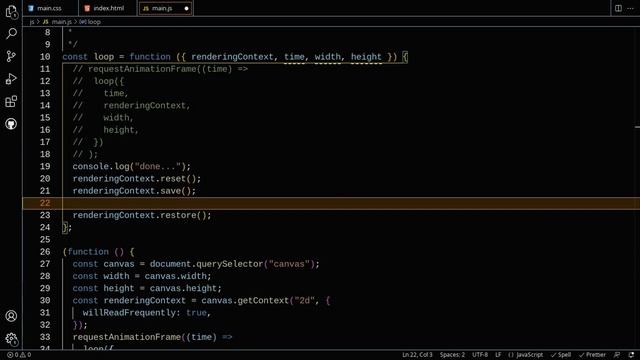This screenshot has height=360, width=640.
Task: Open the GitHub panel icon
Action: pos(11,124)
